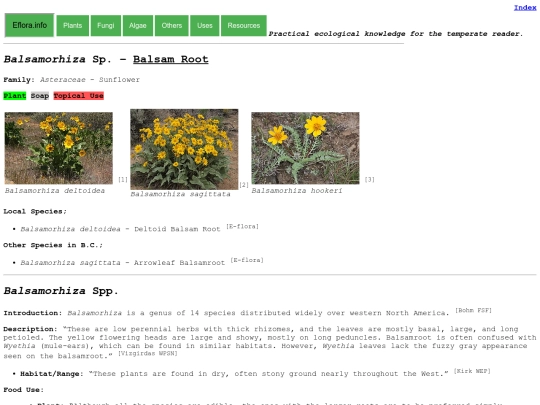The image size is (540, 405).
Task: Click image reference [3]
Action: coord(370,179)
